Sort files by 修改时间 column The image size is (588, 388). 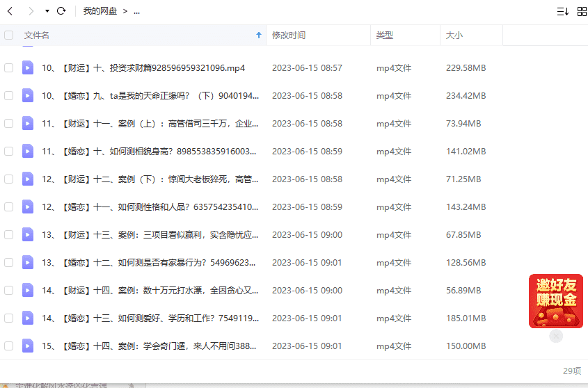pyautogui.click(x=288, y=35)
